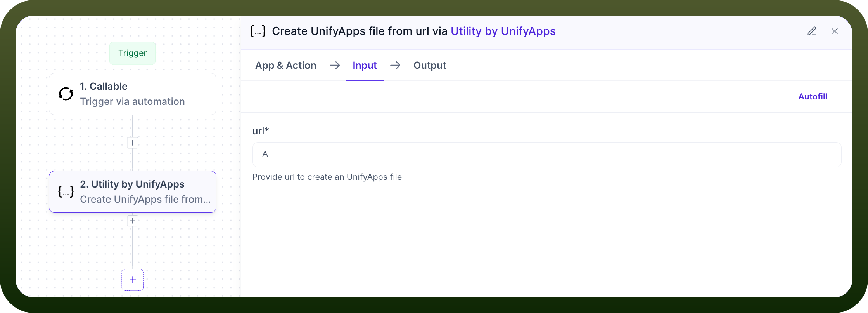Click the arrow between Input and Output
The width and height of the screenshot is (868, 313).
[395, 65]
